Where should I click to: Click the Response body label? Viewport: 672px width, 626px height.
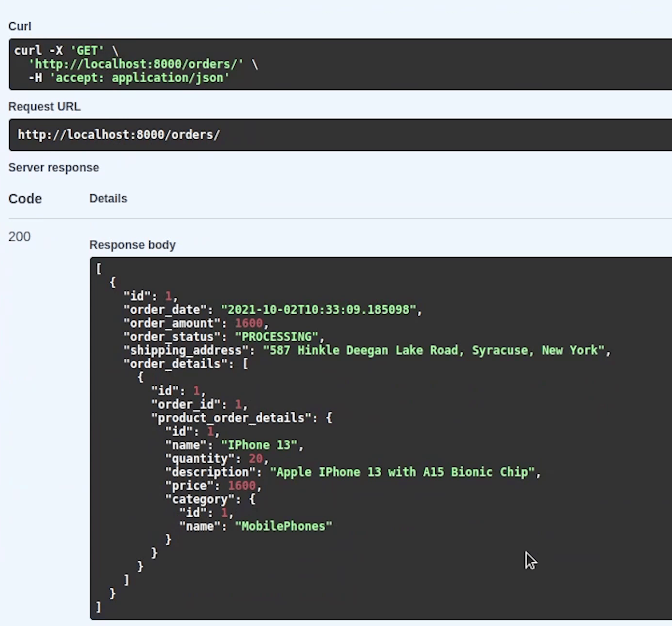pos(132,245)
